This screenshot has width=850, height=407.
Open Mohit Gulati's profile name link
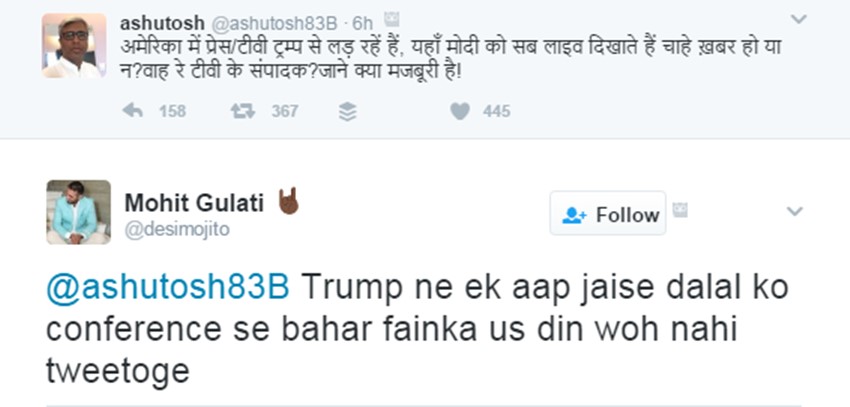(194, 202)
